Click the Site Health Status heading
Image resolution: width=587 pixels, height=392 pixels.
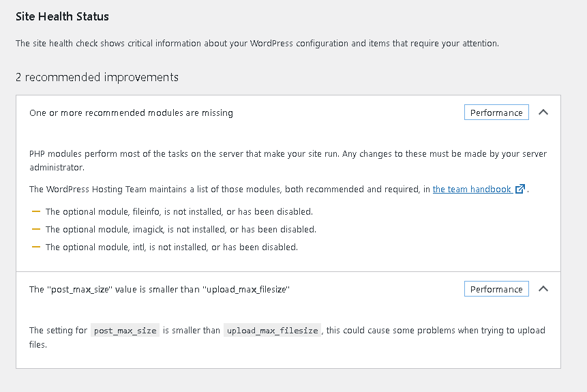coord(62,16)
